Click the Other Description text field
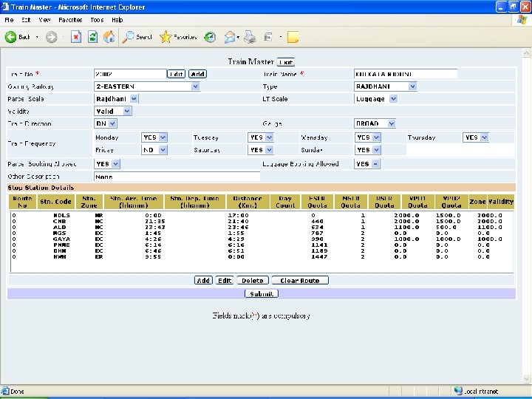Screen dimensions: 532x399 pyautogui.click(x=177, y=177)
